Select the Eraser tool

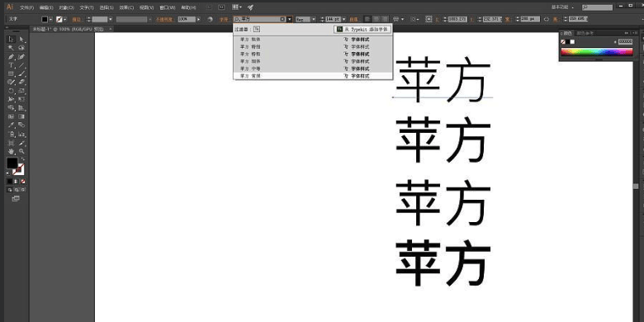21,82
